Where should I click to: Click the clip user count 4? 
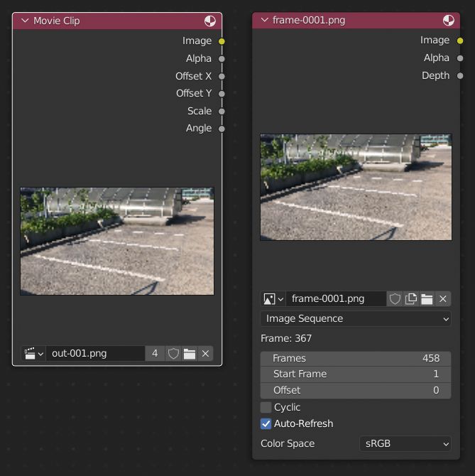[155, 353]
